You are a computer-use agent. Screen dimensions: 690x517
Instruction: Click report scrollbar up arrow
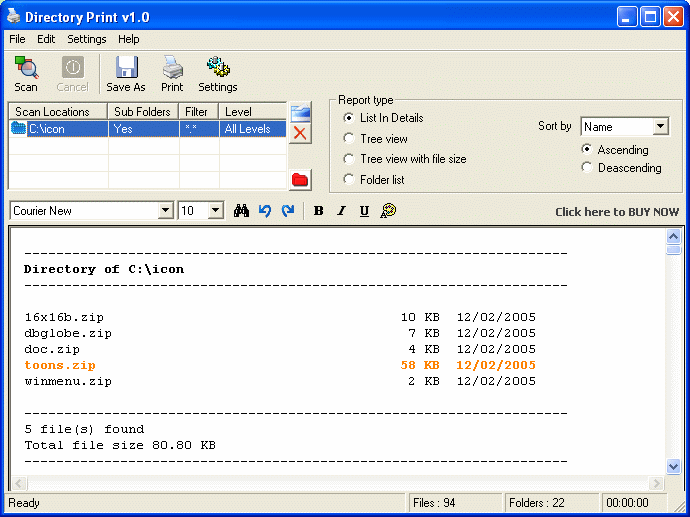coord(673,237)
